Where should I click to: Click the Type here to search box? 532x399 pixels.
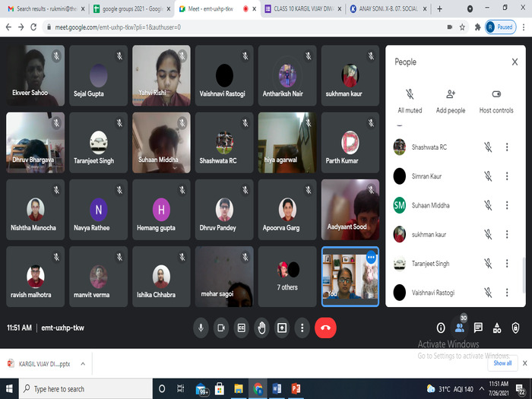click(x=85, y=389)
